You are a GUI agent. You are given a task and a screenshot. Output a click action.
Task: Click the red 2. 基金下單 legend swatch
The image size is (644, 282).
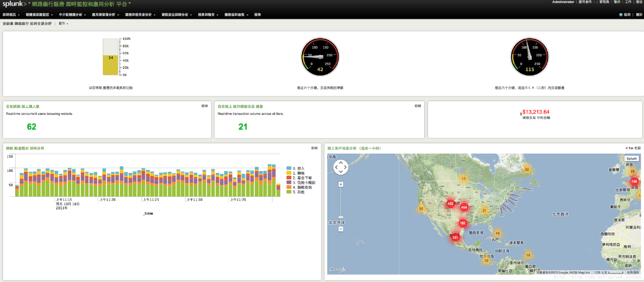(289, 178)
